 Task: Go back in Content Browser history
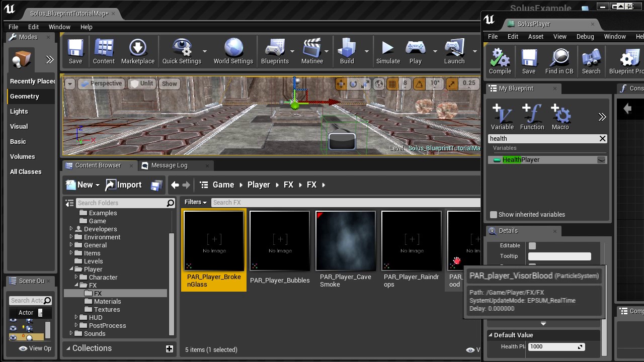point(175,185)
